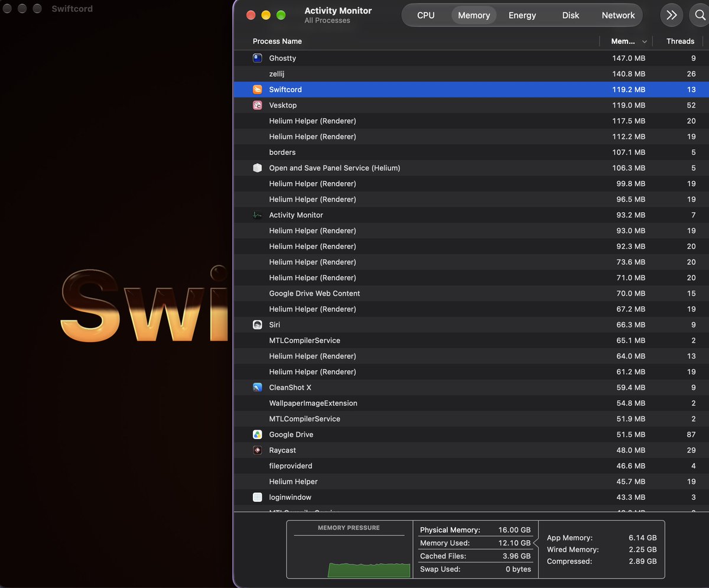Click the Cached Files 3.96 GB value
The image size is (709, 588).
(x=516, y=556)
